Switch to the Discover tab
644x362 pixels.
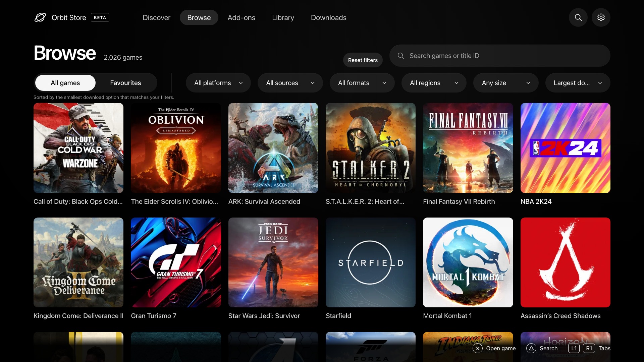click(157, 17)
